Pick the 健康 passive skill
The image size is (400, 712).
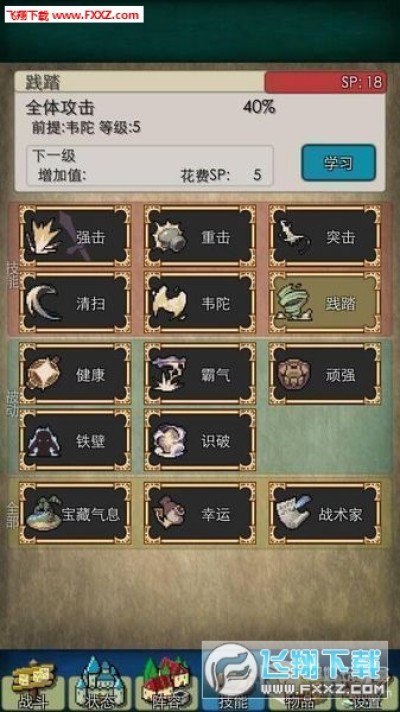[x=75, y=374]
